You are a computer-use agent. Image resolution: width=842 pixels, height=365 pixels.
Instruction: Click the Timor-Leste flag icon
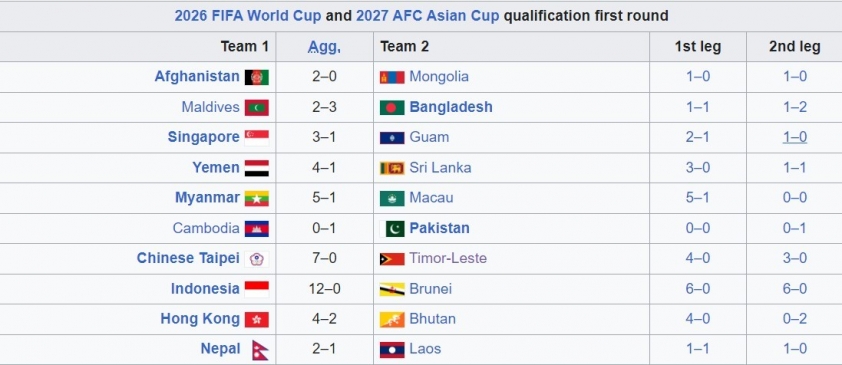click(392, 259)
